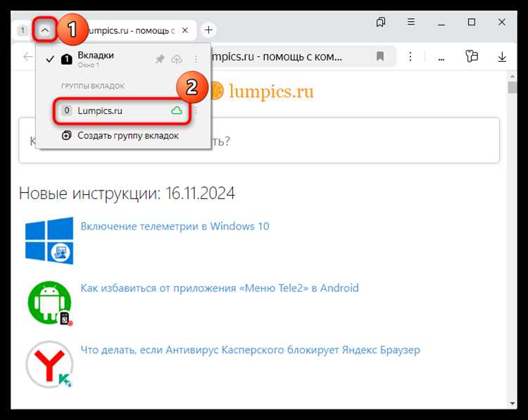Open the browser hamburger menu
Image resolution: width=528 pixels, height=420 pixels.
(411, 23)
